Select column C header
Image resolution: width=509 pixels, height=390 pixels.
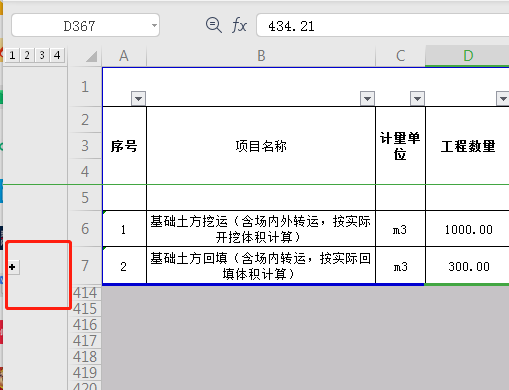(x=400, y=56)
